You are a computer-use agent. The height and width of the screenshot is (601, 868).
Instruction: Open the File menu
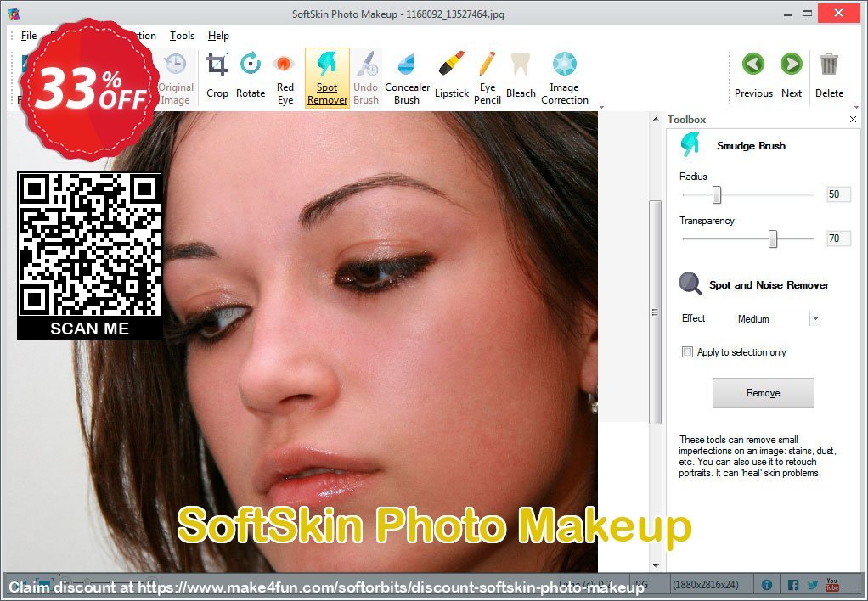tap(28, 36)
